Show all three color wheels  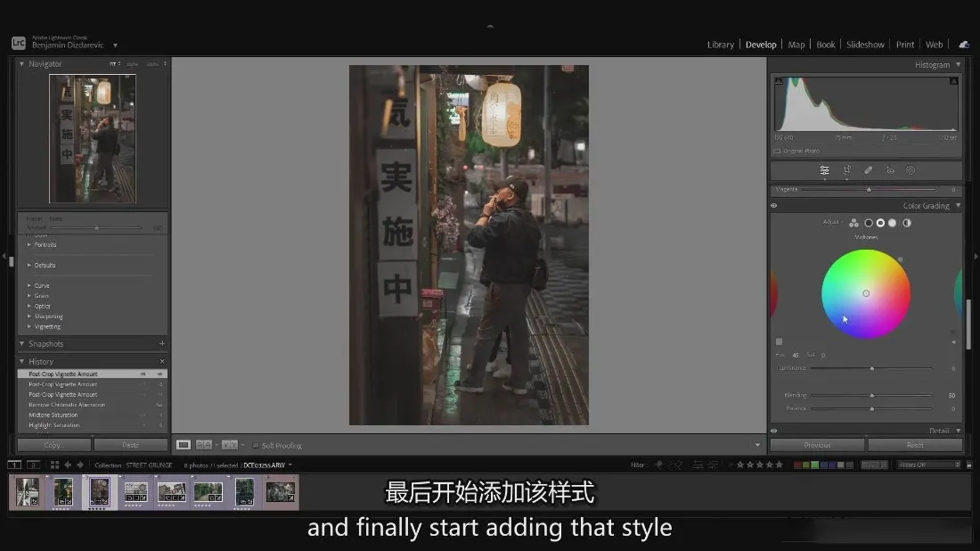tap(853, 223)
